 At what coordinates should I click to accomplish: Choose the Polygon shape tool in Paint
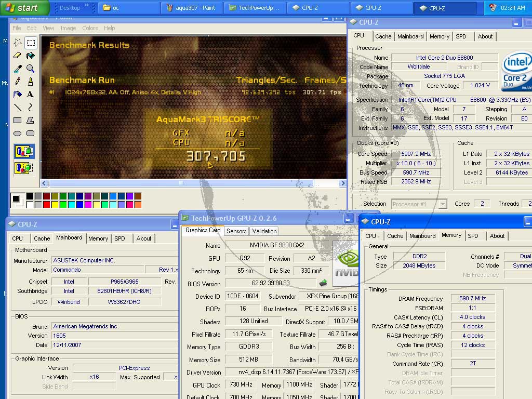point(31,120)
